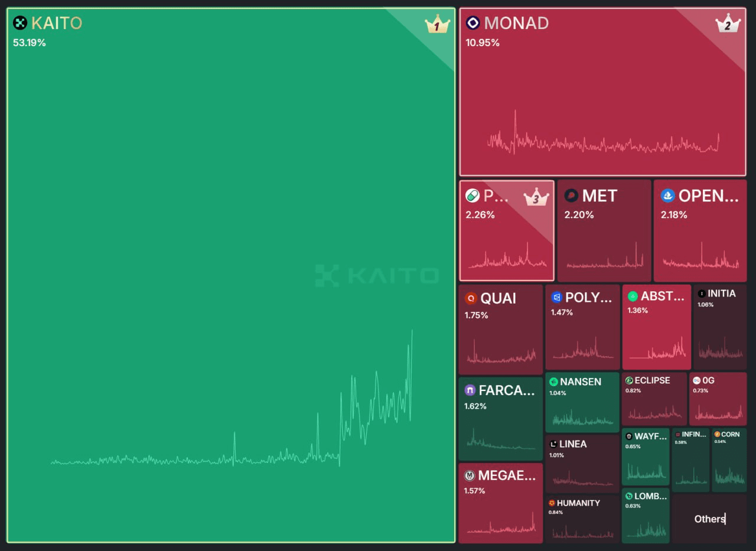Click the 1.75% value under QUAI
Screen dimensions: 756x551
pos(476,315)
